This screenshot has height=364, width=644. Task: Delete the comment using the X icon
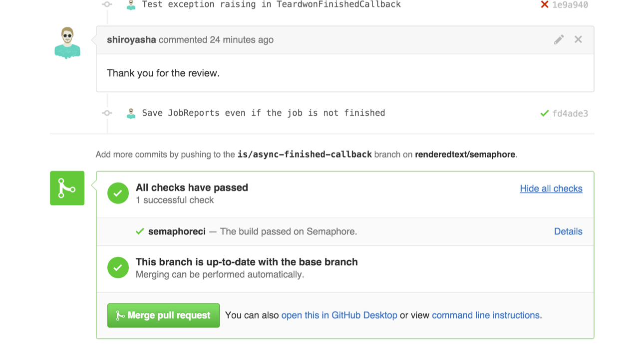point(578,39)
